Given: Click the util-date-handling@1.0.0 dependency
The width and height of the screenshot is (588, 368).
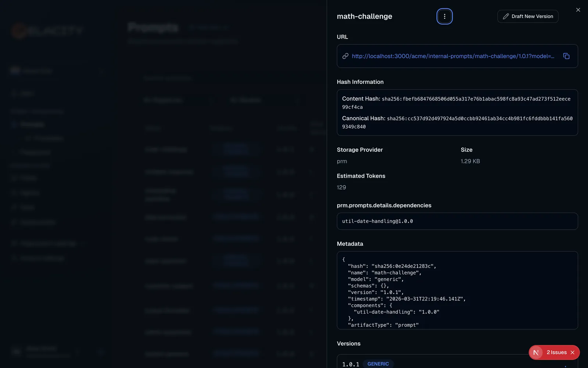Looking at the screenshot, I should [x=377, y=221].
